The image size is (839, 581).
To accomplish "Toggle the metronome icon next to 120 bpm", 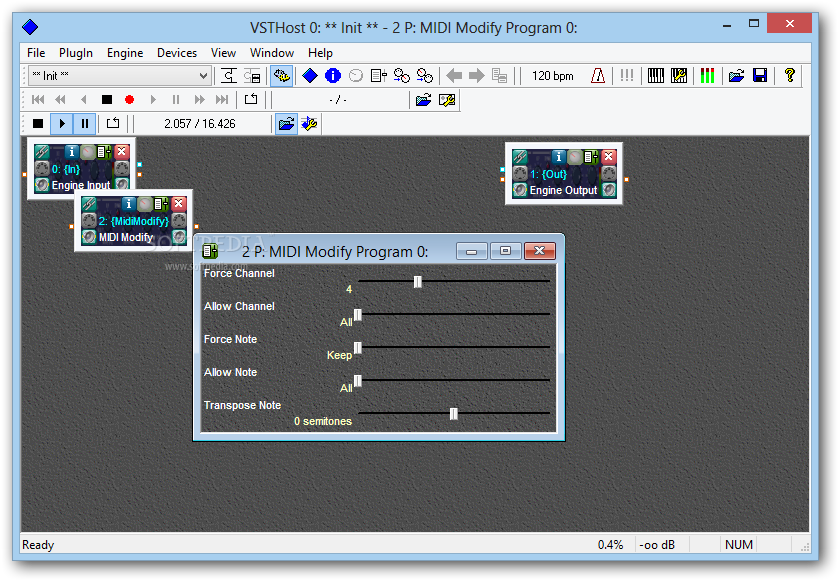I will coord(598,76).
